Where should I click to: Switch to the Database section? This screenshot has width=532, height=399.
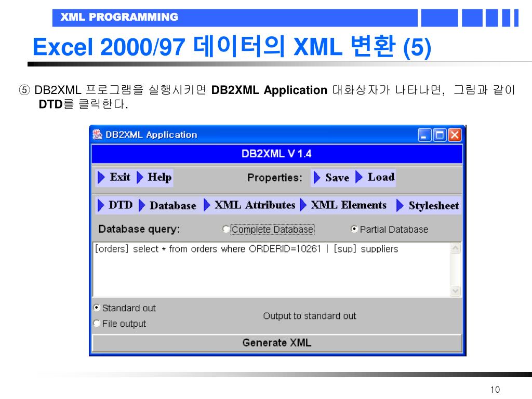tap(168, 205)
